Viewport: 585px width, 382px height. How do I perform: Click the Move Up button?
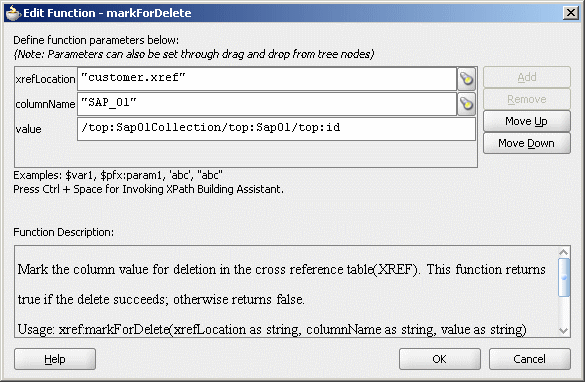526,121
